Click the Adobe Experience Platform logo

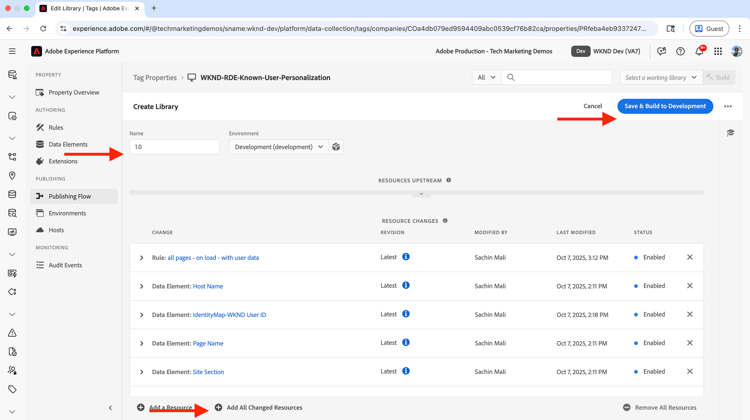point(36,51)
